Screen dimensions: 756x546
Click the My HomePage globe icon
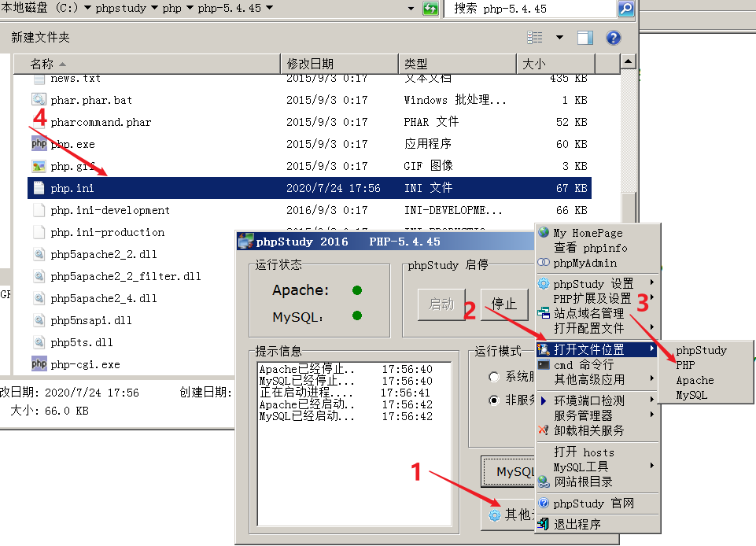[544, 233]
